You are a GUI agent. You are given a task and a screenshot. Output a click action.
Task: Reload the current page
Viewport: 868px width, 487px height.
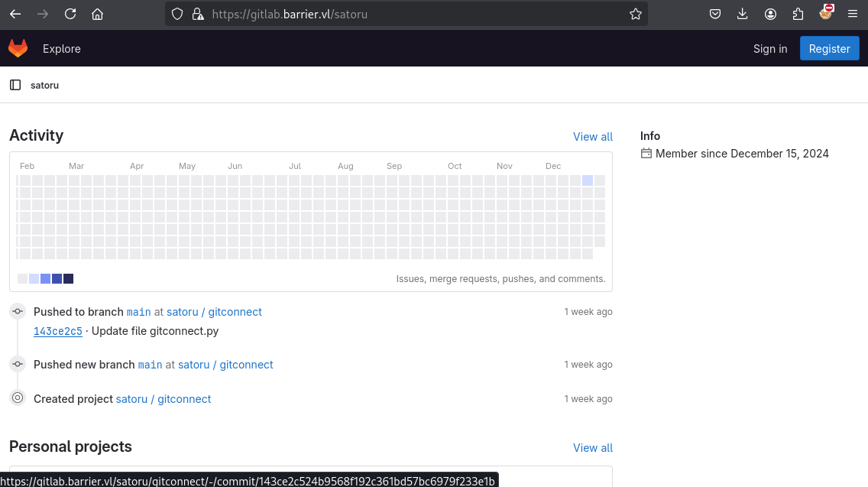[x=70, y=14]
